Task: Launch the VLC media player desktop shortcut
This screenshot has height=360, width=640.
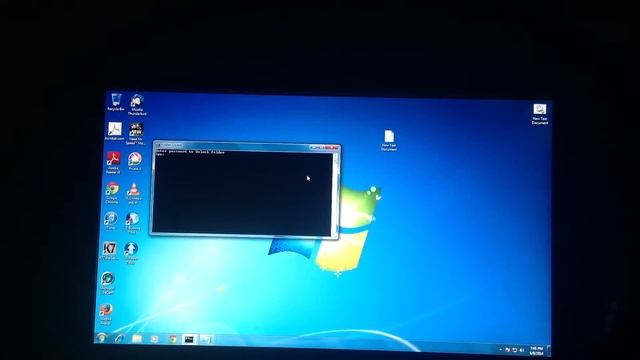Action: 133,193
